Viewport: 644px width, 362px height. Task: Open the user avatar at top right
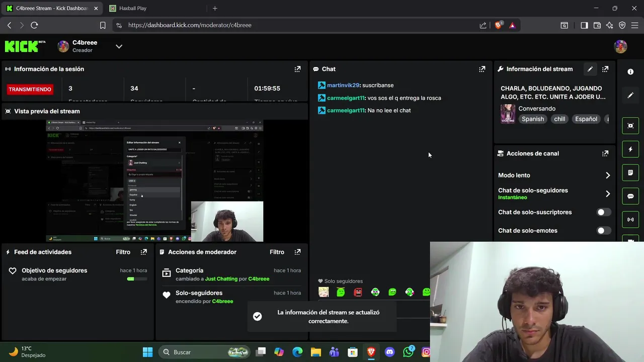pos(620,46)
